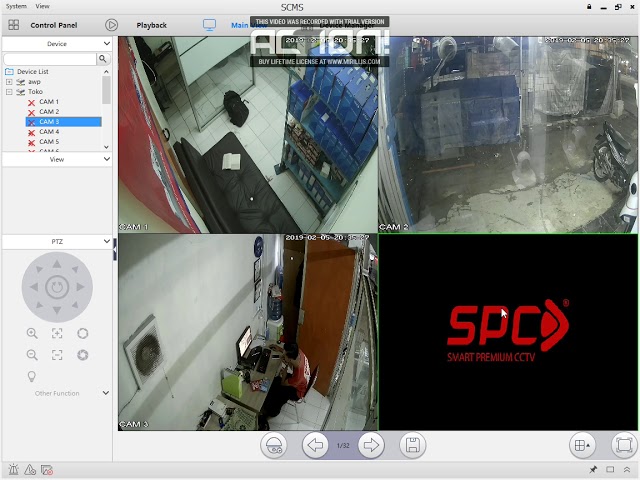Click the side panel collapse handle
Viewport: 640px width, 480px height.
click(115, 249)
